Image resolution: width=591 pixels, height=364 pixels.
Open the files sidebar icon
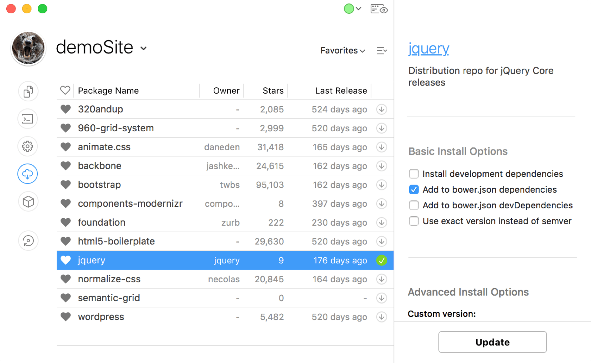[x=28, y=91]
